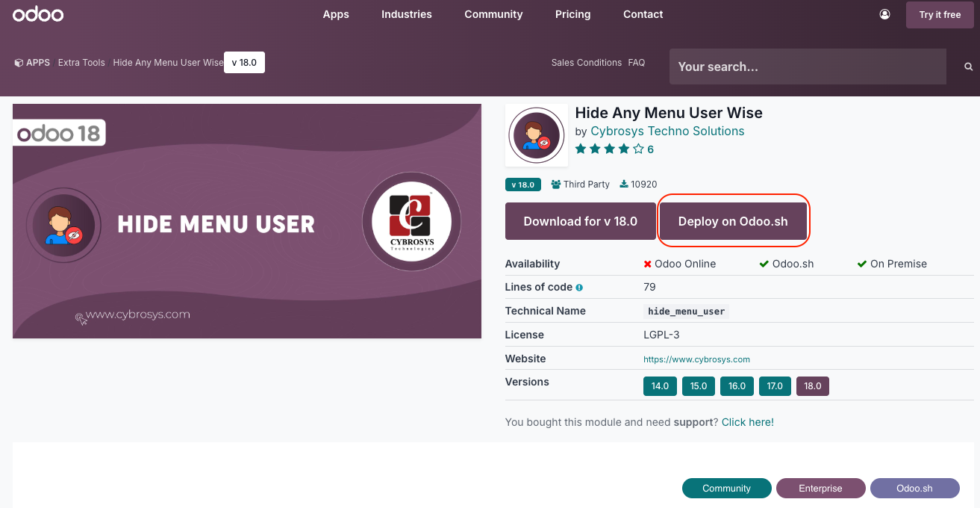Screen dimensions: 980x508
Task: Open Cybrosys Techno Solutions author link
Action: 667,131
